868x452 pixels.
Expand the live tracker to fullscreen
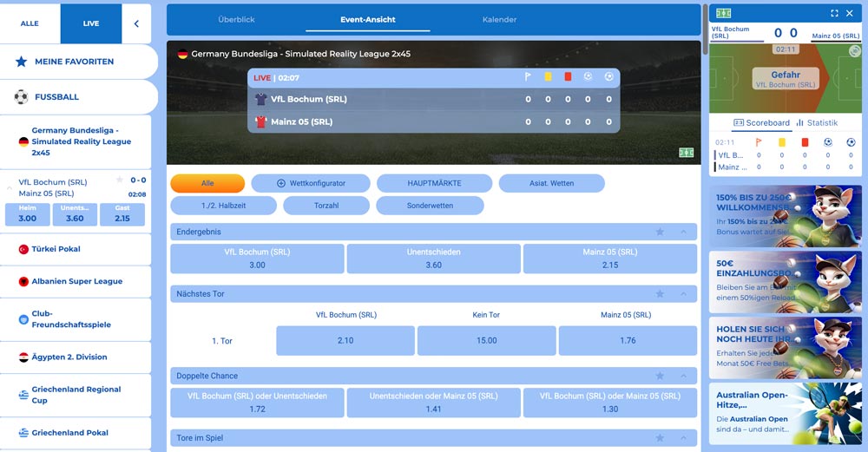coord(834,13)
